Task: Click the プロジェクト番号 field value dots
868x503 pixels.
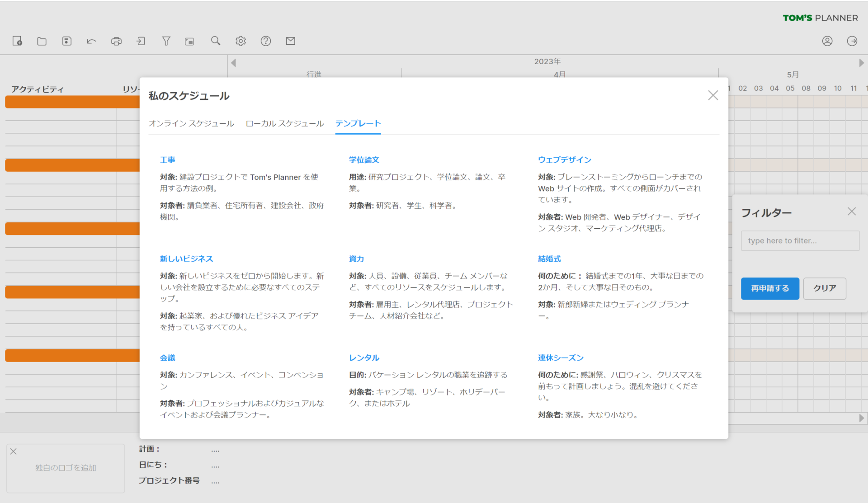Action: (215, 482)
